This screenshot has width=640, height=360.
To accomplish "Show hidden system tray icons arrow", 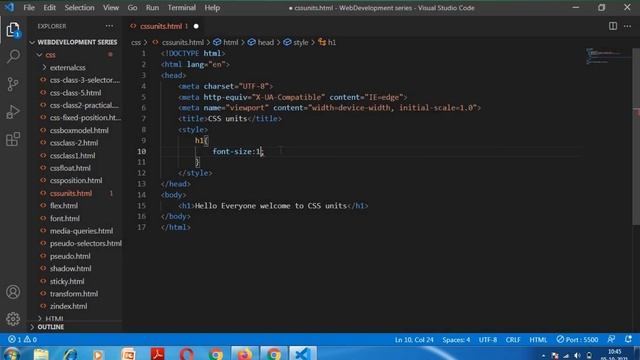I will (543, 356).
